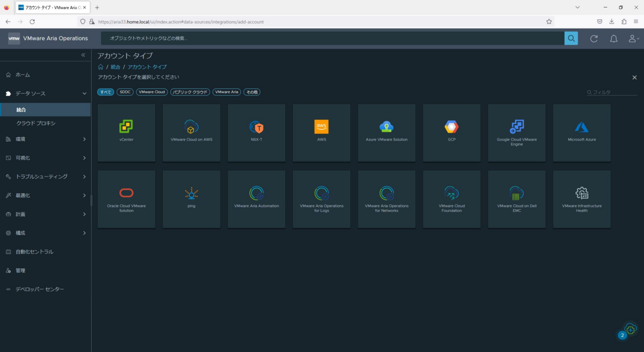
Task: Filter cards by パブリック クラウド tag
Action: tap(190, 92)
